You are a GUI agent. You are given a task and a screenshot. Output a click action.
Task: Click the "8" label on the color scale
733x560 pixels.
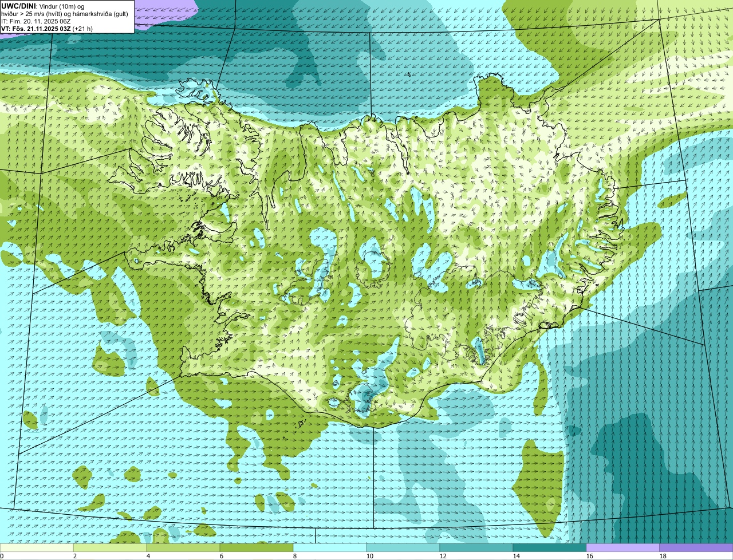[x=295, y=556]
